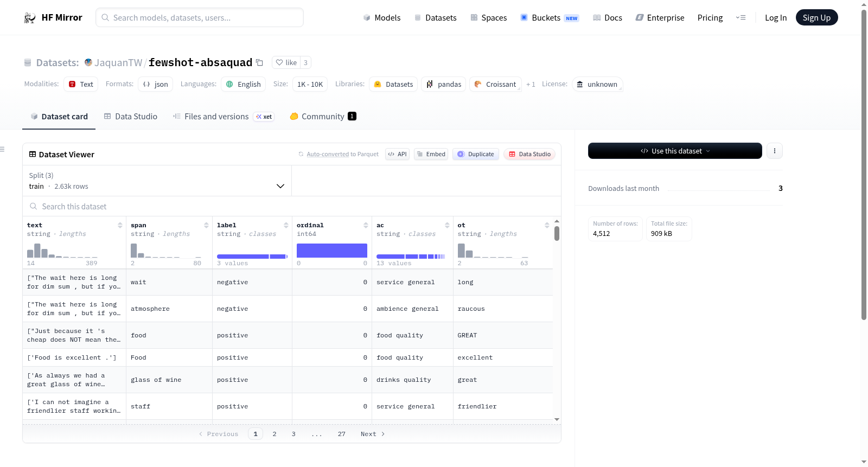Screen dimensions: 868x467
Task: Select the 'atmosphere' span cell
Action: coord(169,309)
